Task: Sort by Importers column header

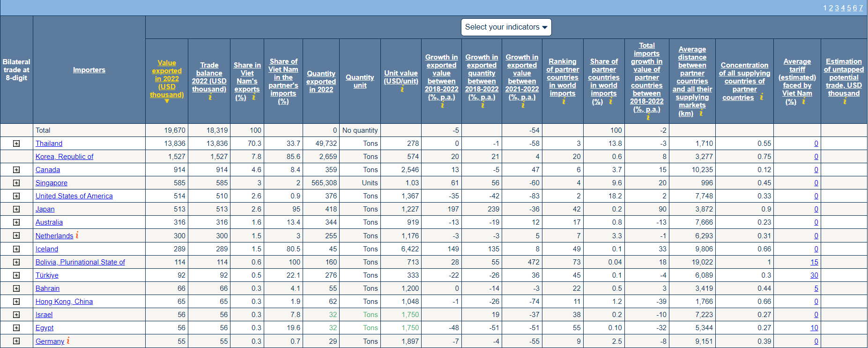Action: pyautogui.click(x=89, y=70)
